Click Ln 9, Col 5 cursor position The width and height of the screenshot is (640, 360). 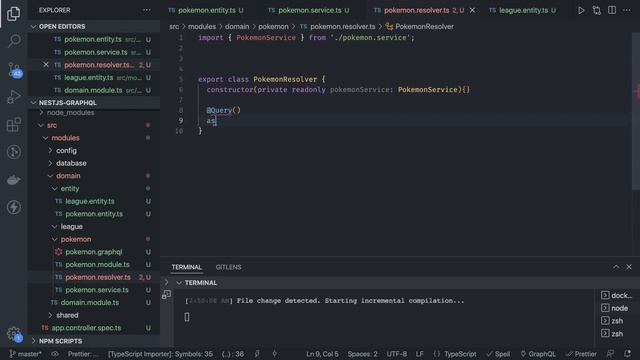click(x=322, y=354)
